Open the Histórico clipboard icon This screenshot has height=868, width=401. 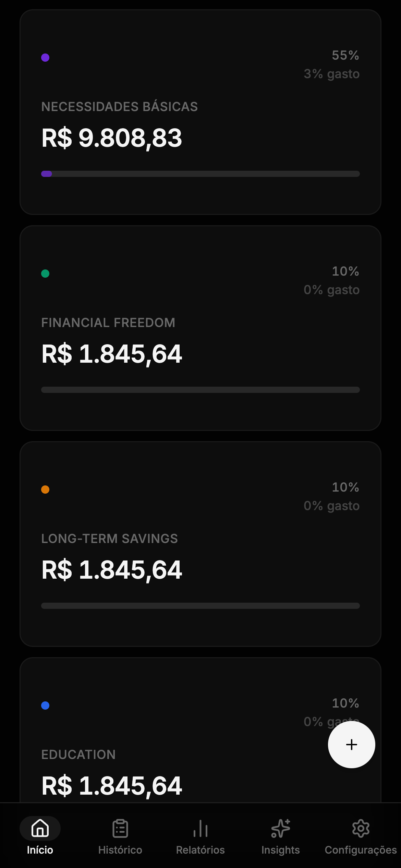point(120,828)
